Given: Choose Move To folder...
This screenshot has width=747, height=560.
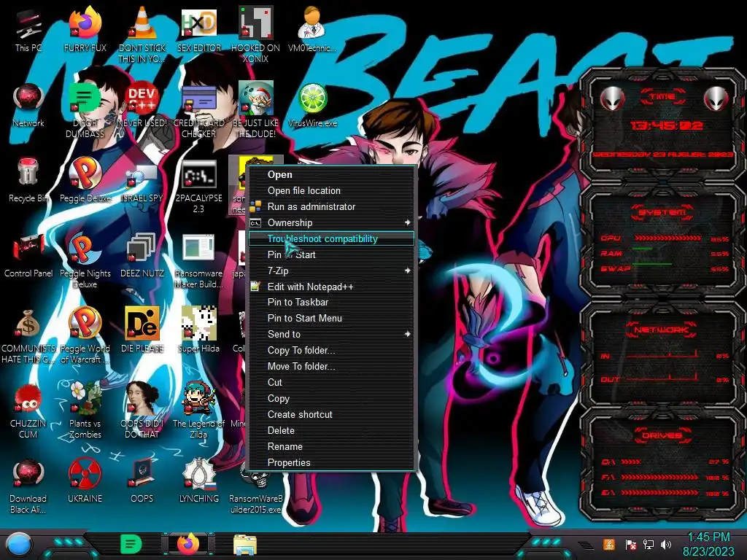Looking at the screenshot, I should tap(332, 366).
